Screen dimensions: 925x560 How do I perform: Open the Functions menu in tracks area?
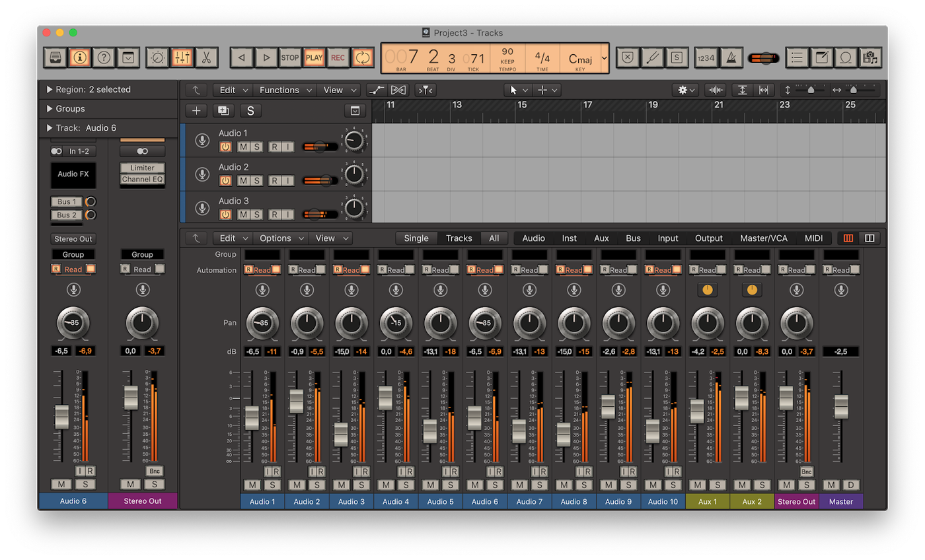[285, 90]
